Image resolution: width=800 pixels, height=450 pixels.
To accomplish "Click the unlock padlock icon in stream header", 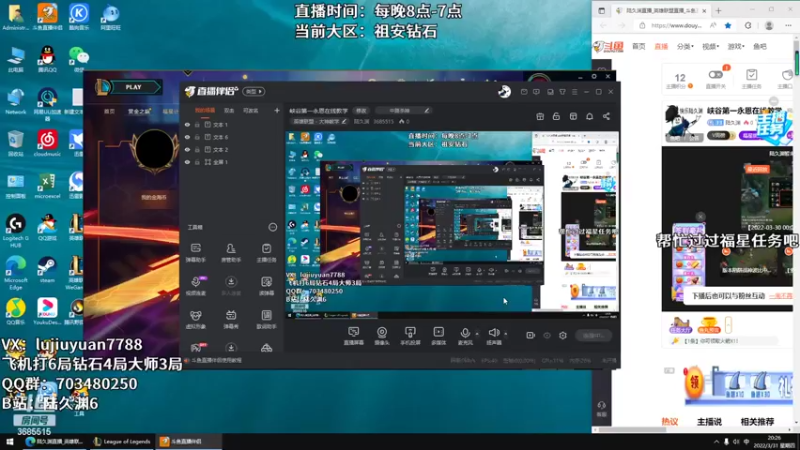I will click(556, 116).
